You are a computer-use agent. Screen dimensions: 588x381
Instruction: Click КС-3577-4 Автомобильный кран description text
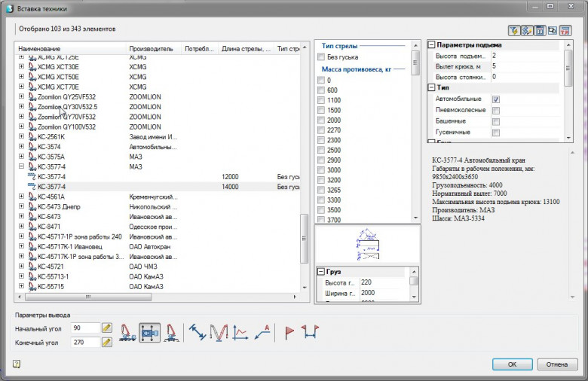click(479, 160)
